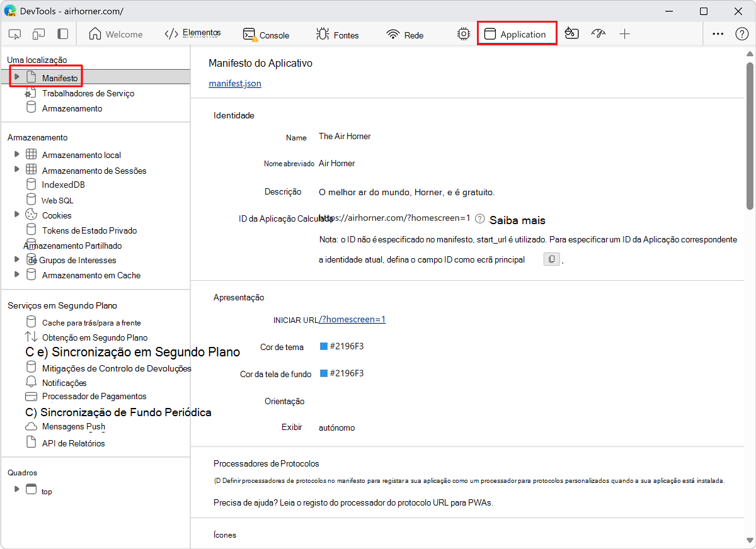
Task: Open the Welcome tab
Action: point(115,35)
